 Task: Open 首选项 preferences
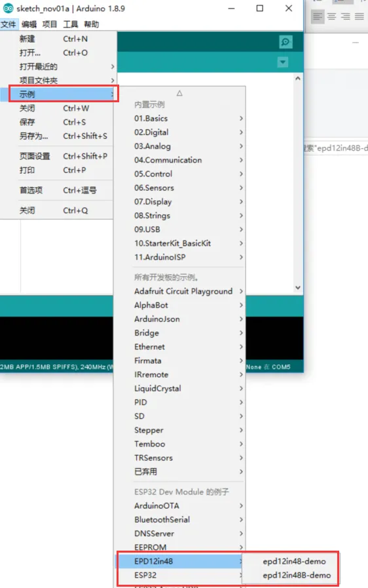click(x=56, y=190)
